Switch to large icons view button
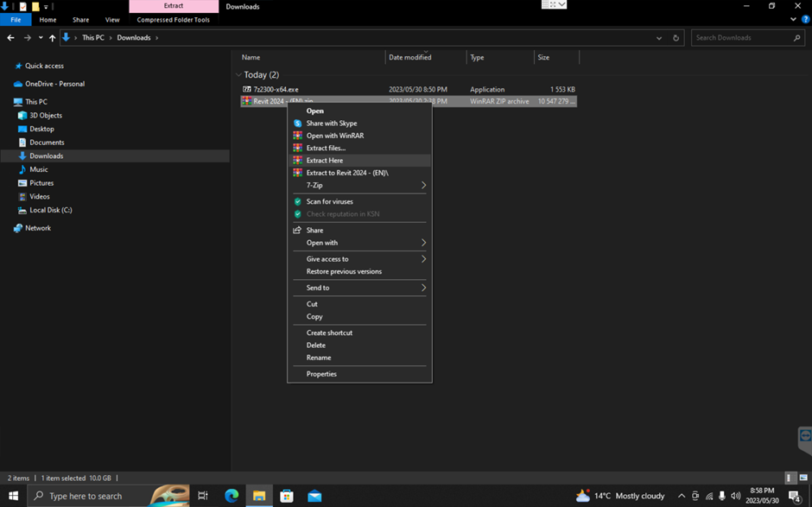This screenshot has width=812, height=507. (803, 478)
